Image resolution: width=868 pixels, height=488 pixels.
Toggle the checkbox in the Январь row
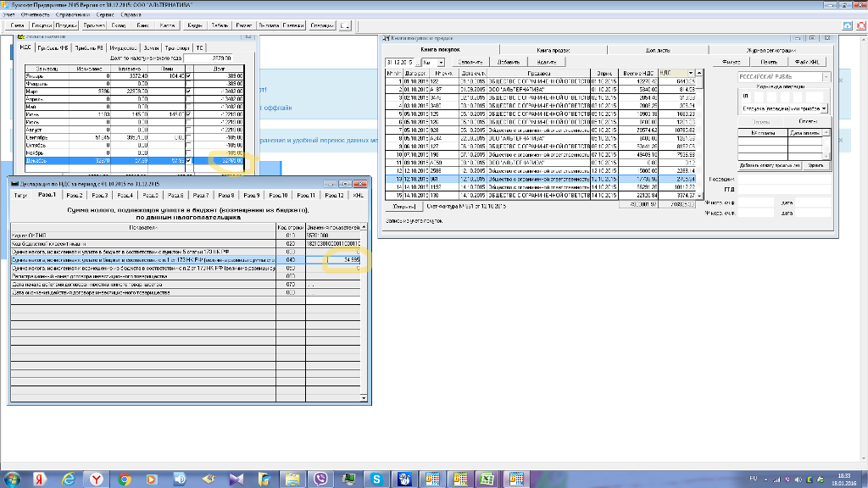click(x=188, y=76)
